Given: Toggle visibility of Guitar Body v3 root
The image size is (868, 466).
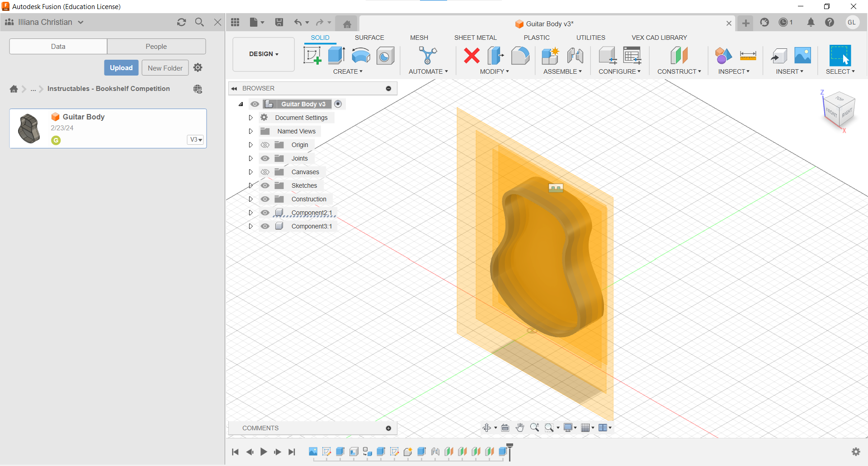Looking at the screenshot, I should click(x=255, y=104).
